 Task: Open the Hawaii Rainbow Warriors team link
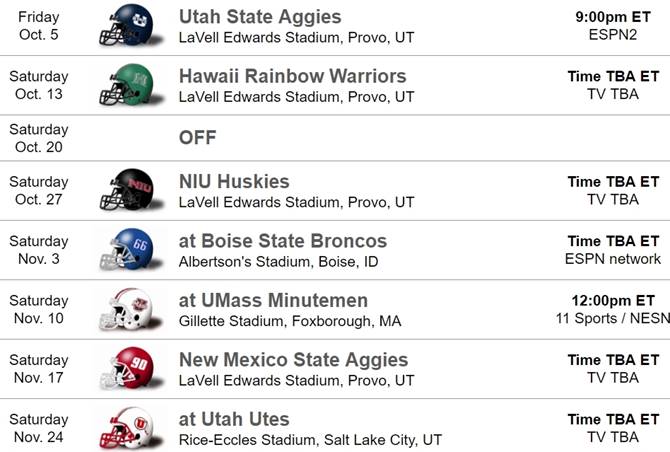pos(292,76)
